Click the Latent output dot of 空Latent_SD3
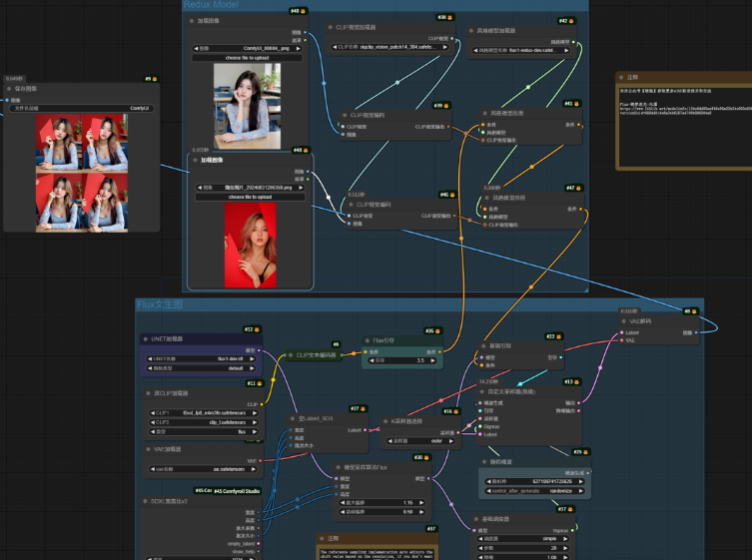Viewport: 752px width, 560px height. point(365,430)
